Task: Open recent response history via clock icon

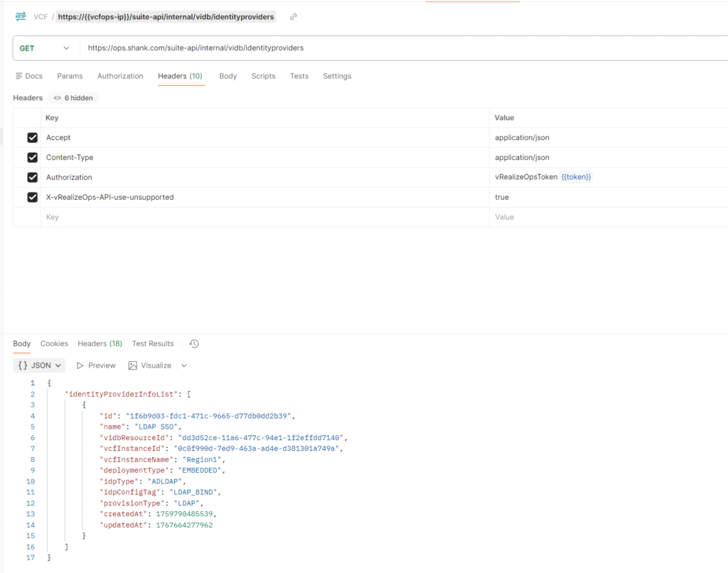Action: click(x=193, y=343)
